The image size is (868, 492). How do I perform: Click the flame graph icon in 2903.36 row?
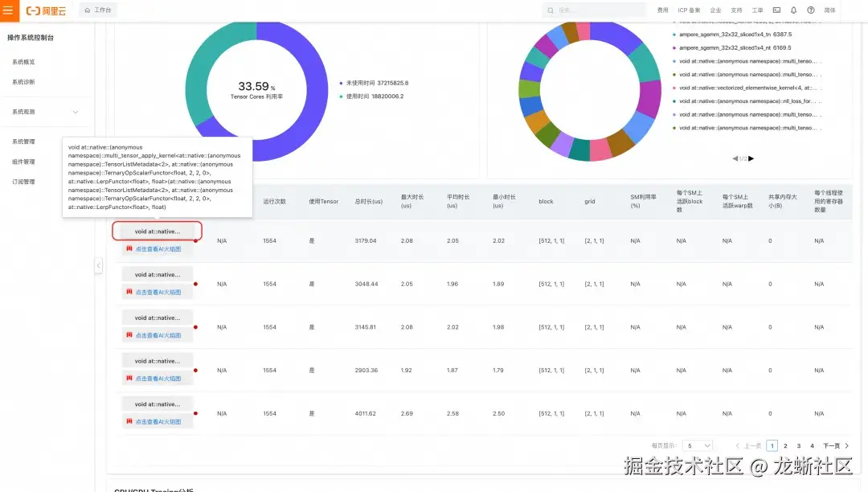129,378
